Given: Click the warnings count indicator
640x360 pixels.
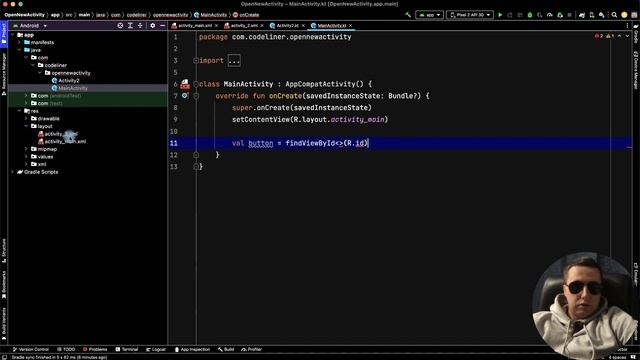Looking at the screenshot, I should coord(610,36).
